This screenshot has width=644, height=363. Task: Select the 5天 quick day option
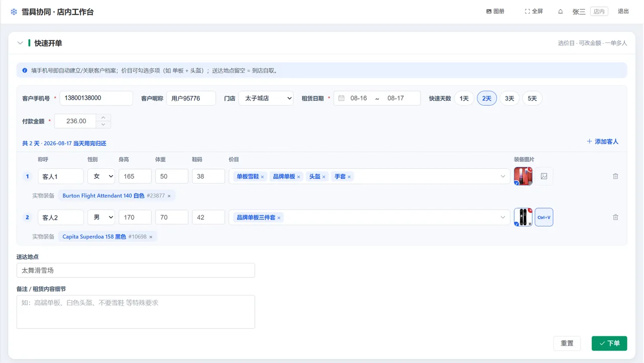(x=532, y=99)
